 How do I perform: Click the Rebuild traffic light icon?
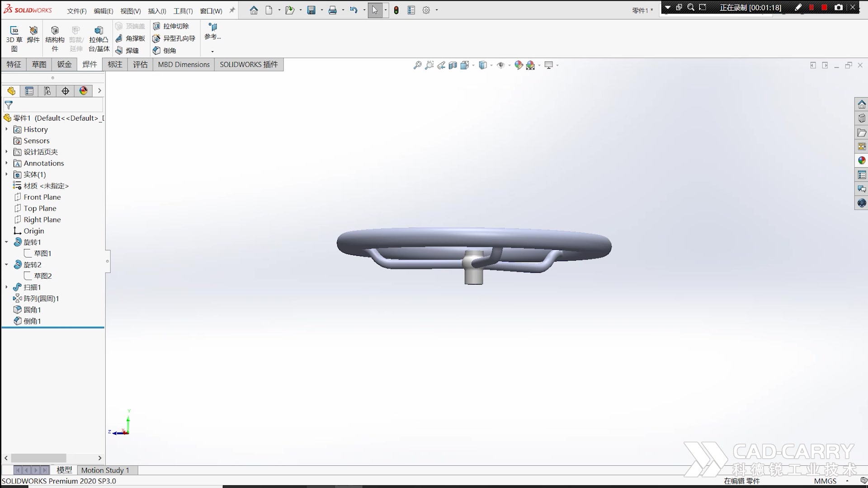coord(396,10)
